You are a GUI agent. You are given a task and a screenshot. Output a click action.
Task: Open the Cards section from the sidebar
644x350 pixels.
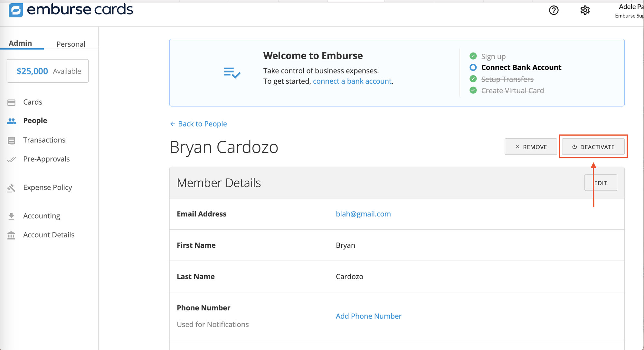[x=12, y=102]
